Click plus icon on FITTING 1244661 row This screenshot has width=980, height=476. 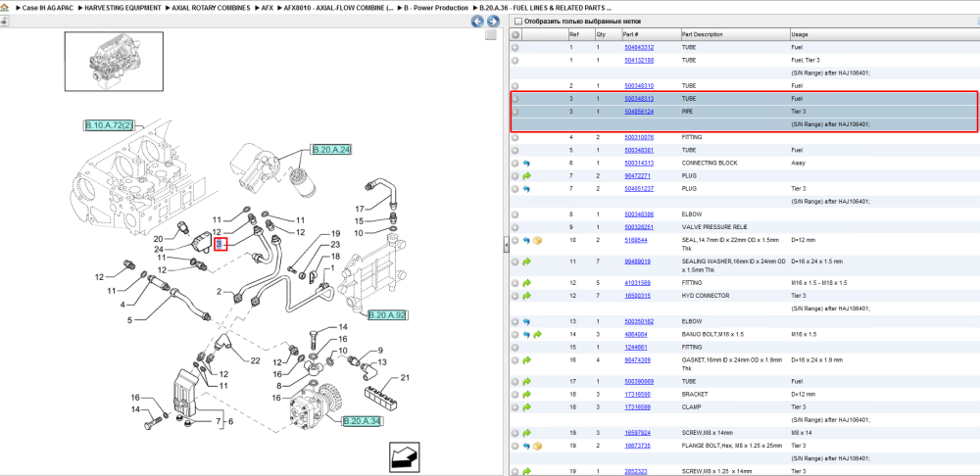pyautogui.click(x=515, y=348)
